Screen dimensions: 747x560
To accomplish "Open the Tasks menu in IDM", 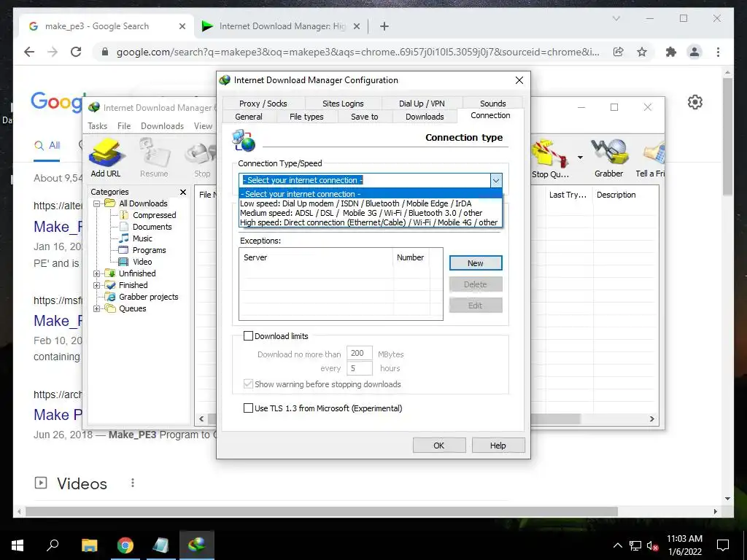I will coord(97,126).
